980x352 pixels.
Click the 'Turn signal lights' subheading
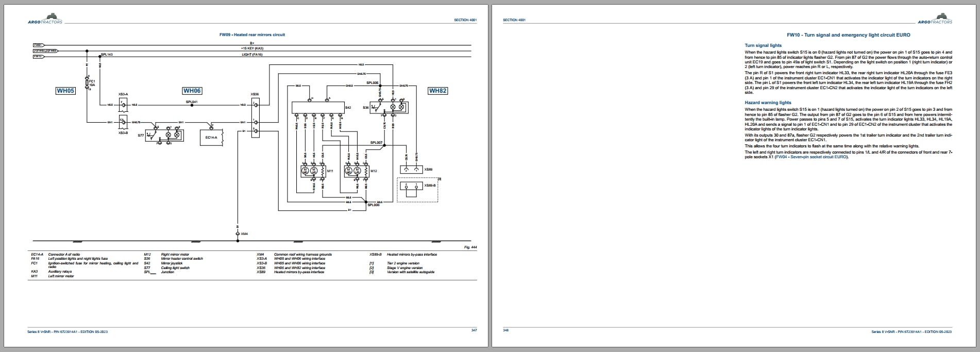[x=763, y=45]
